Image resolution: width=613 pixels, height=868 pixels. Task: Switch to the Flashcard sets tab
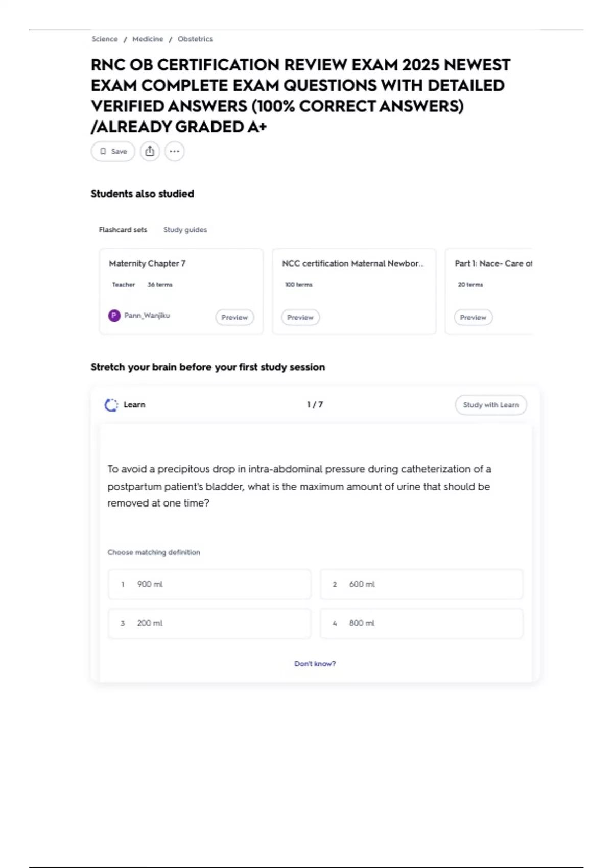point(123,230)
